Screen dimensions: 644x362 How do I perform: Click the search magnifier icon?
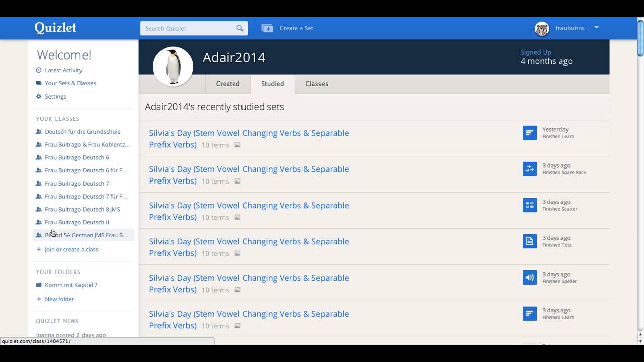click(240, 28)
